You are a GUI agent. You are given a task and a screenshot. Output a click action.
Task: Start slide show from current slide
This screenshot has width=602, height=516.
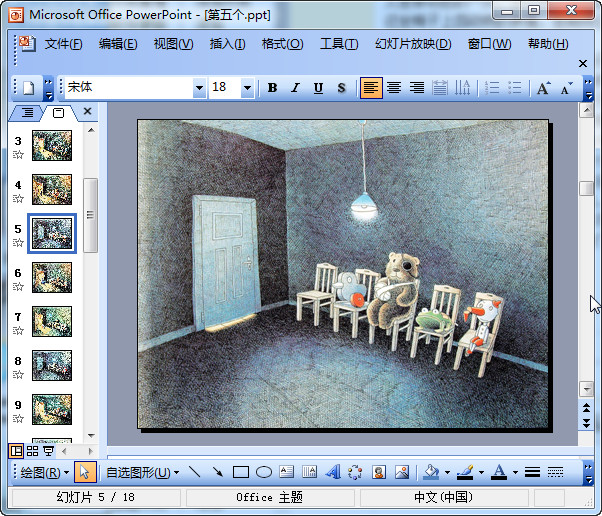pos(48,451)
